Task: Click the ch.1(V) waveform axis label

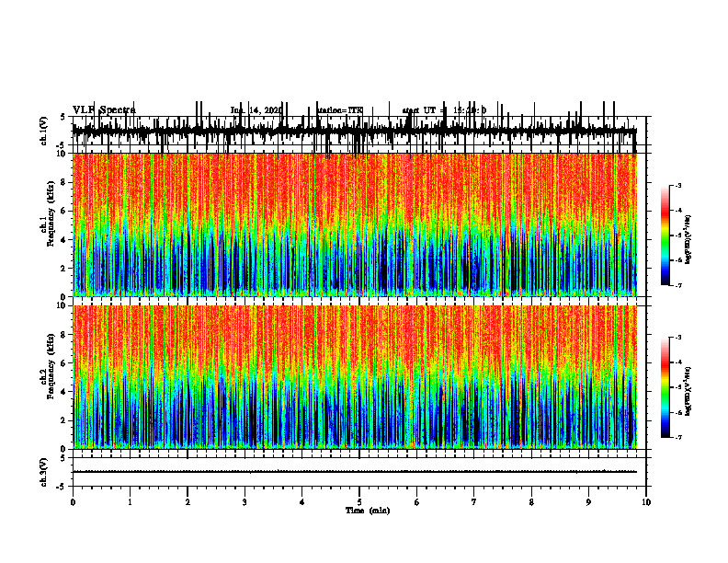Action: point(44,131)
